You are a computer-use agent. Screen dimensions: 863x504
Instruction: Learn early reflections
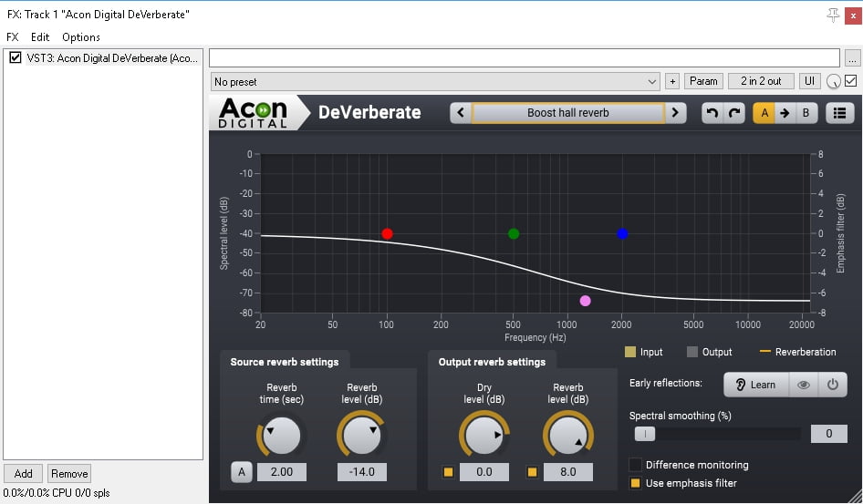tap(756, 385)
